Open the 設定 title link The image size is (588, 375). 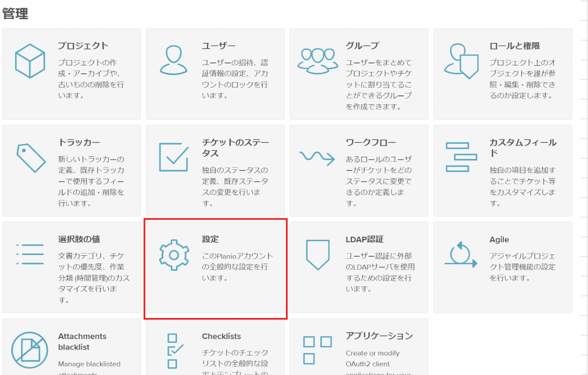pyautogui.click(x=210, y=239)
